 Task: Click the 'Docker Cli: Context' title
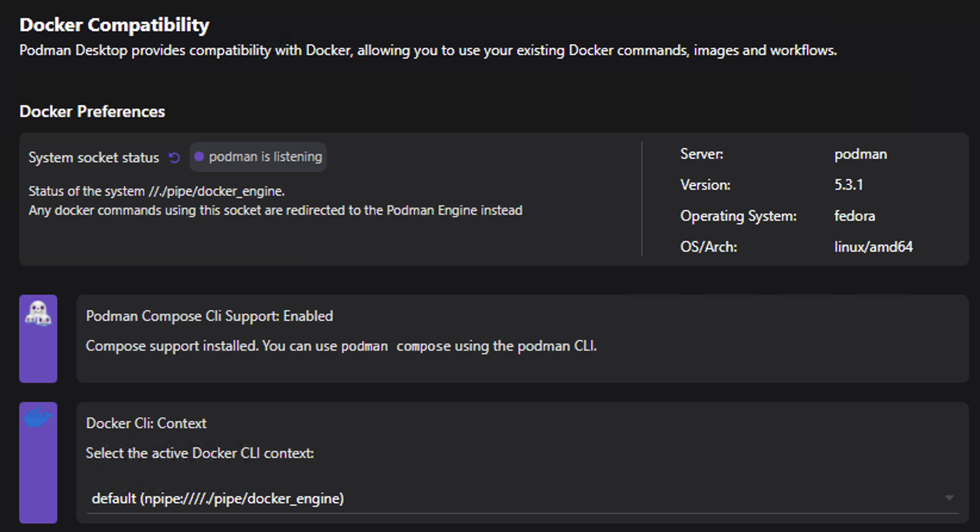click(146, 423)
